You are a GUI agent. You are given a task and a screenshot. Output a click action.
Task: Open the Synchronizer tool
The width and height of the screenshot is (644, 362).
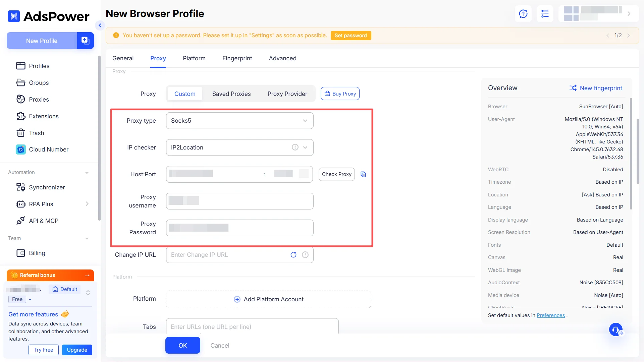47,187
